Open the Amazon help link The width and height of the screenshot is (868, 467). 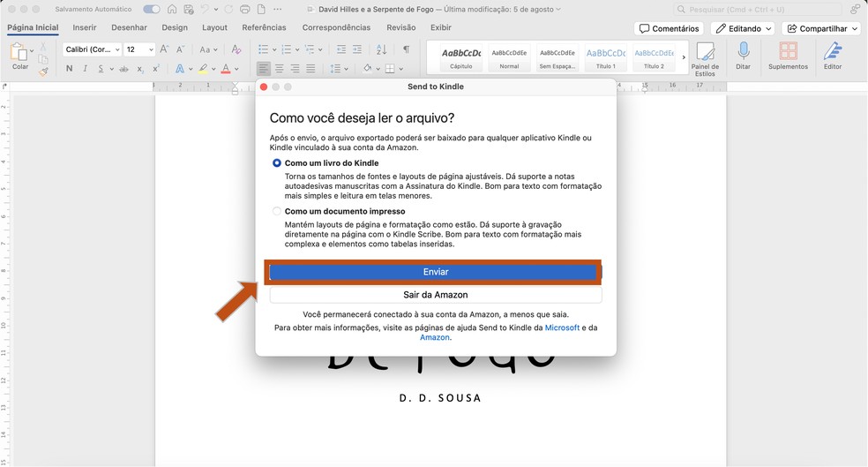pyautogui.click(x=435, y=337)
